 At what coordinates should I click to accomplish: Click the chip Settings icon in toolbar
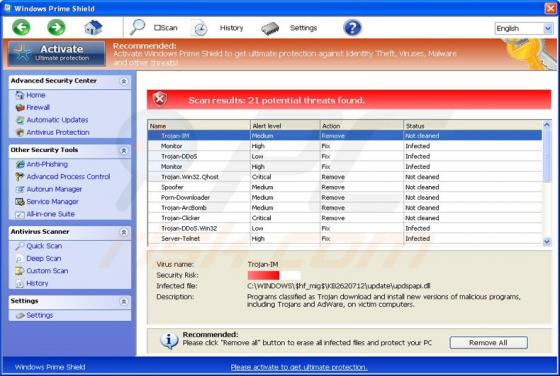270,28
